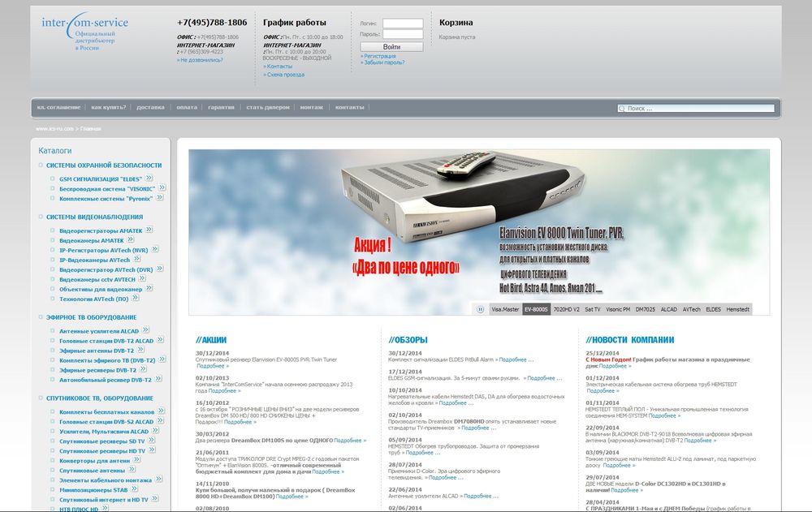Click arrow icon beside Спутниковые ресиверы HD TV
812x512 pixels.
coord(153,450)
